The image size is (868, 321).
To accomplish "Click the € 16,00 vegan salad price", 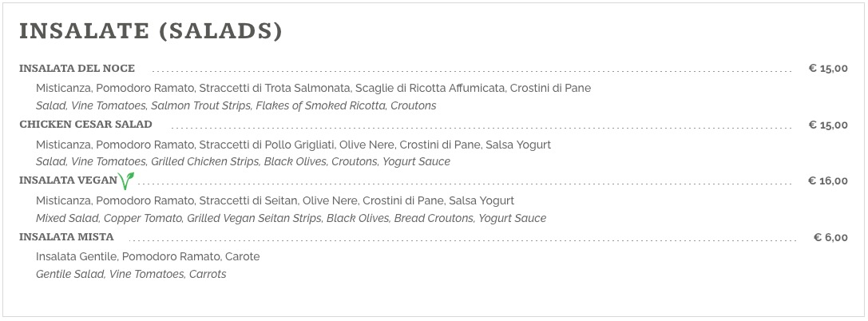I will 828,181.
